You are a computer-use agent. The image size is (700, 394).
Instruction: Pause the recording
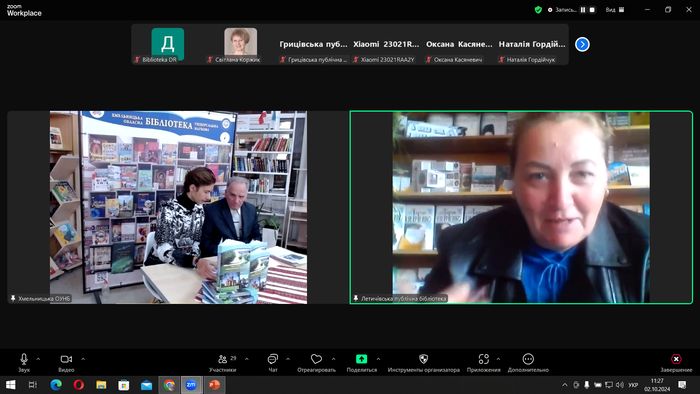pos(583,9)
